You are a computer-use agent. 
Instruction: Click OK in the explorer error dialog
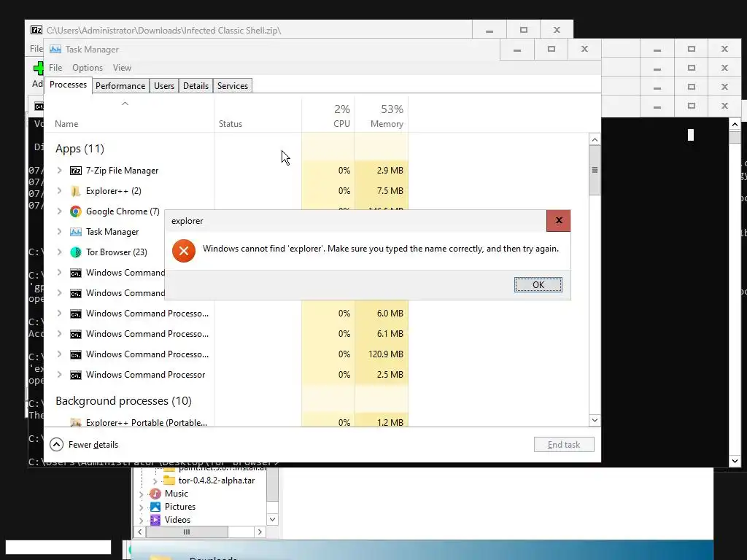[538, 285]
